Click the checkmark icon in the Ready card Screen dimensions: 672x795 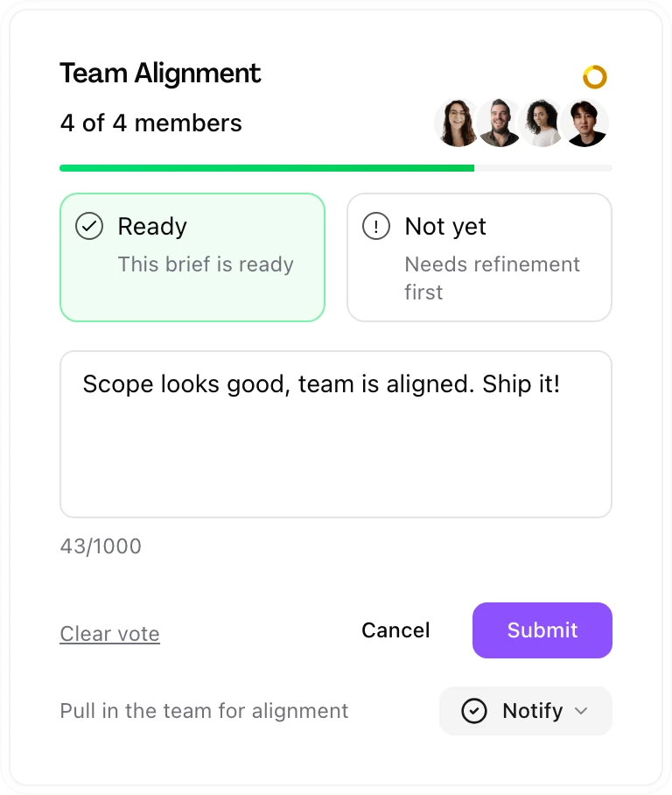(88, 226)
